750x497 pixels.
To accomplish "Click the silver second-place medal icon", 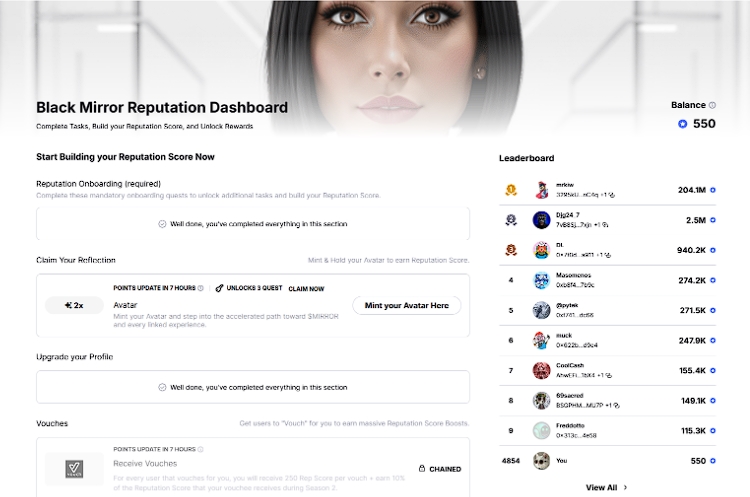I will point(511,220).
